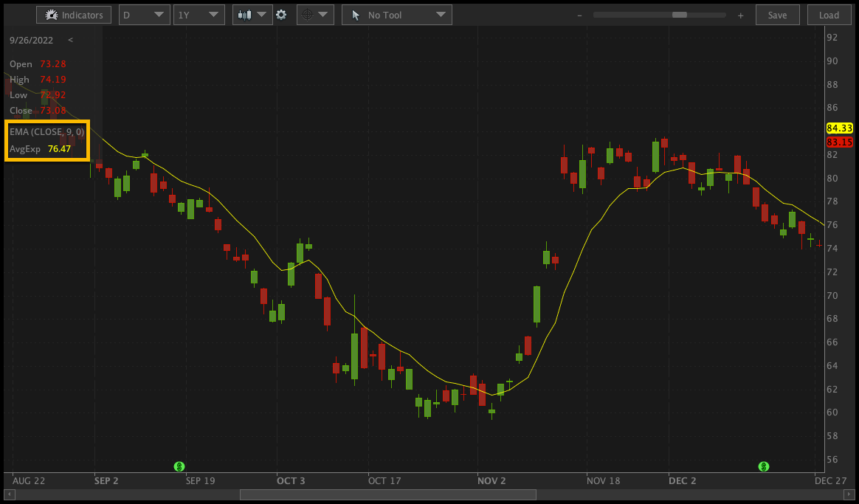Zoom out using the minus icon
Viewport: 859px width, 504px height.
[579, 15]
